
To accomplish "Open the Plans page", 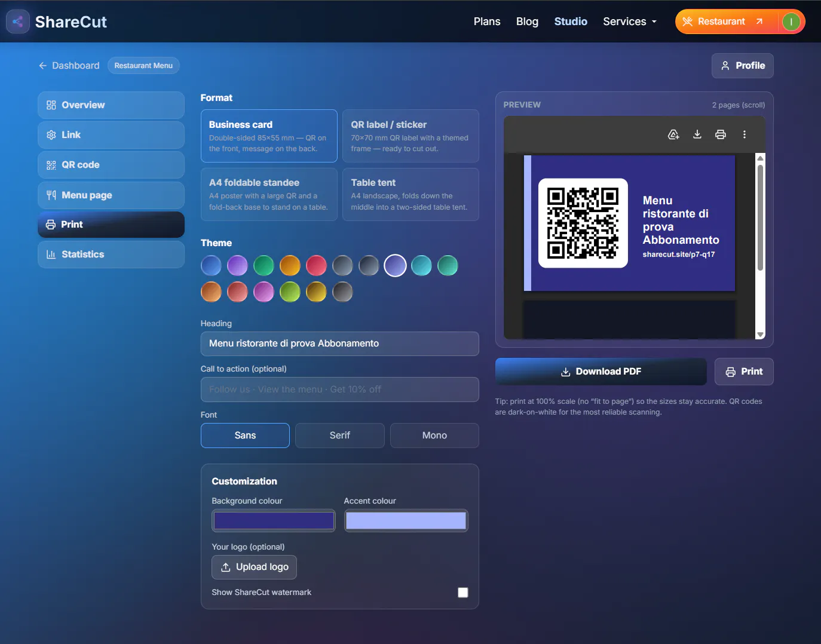I will pos(487,22).
